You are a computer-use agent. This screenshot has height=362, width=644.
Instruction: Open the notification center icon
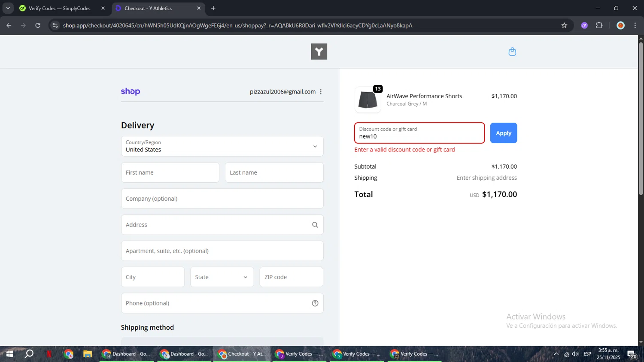pyautogui.click(x=632, y=354)
